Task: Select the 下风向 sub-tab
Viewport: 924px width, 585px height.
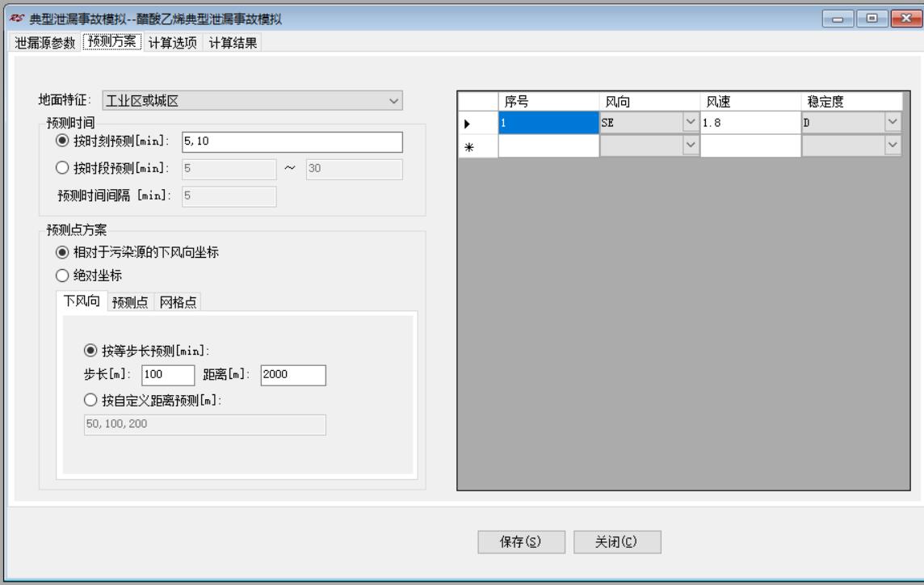Action: click(82, 301)
